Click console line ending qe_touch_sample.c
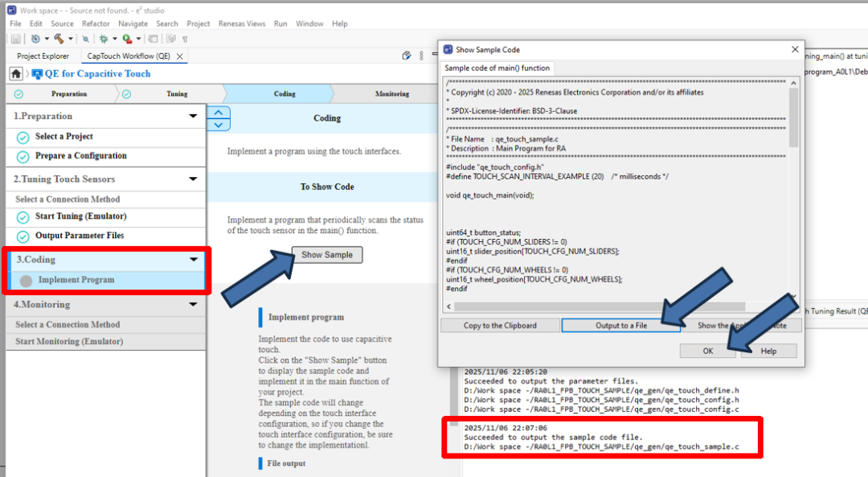 coord(601,446)
